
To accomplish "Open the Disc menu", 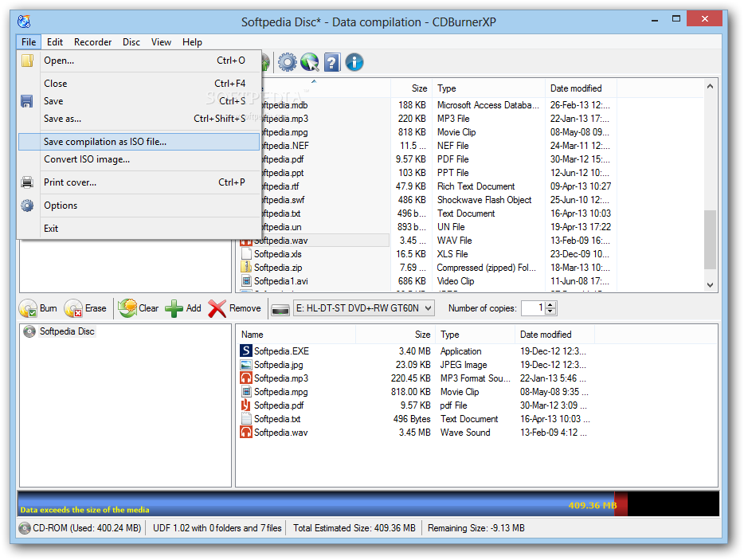I will [x=131, y=41].
